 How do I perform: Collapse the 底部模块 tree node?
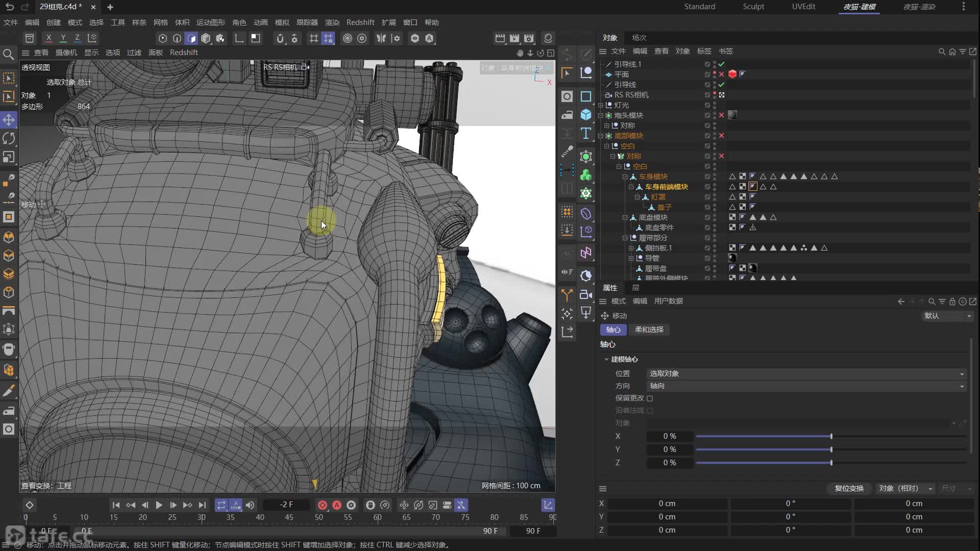[x=601, y=136]
